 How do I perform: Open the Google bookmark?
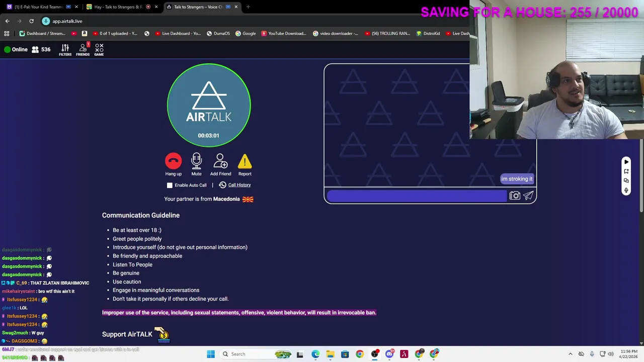245,34
